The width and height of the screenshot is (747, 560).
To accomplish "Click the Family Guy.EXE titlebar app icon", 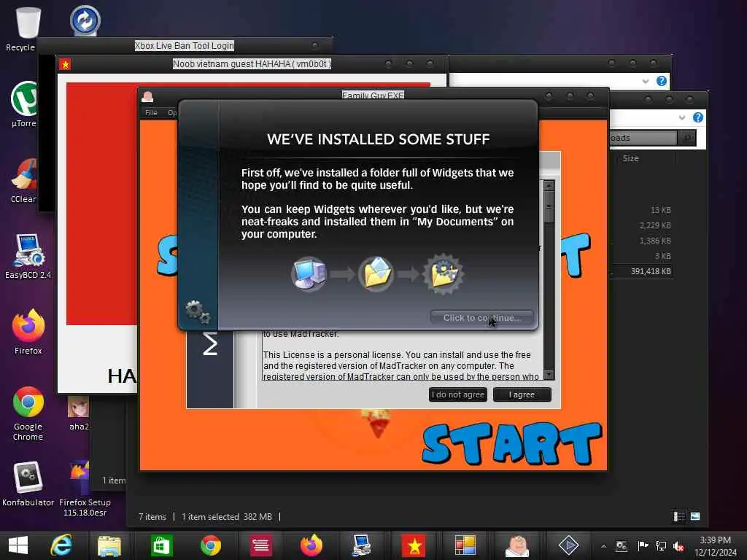I will (147, 97).
